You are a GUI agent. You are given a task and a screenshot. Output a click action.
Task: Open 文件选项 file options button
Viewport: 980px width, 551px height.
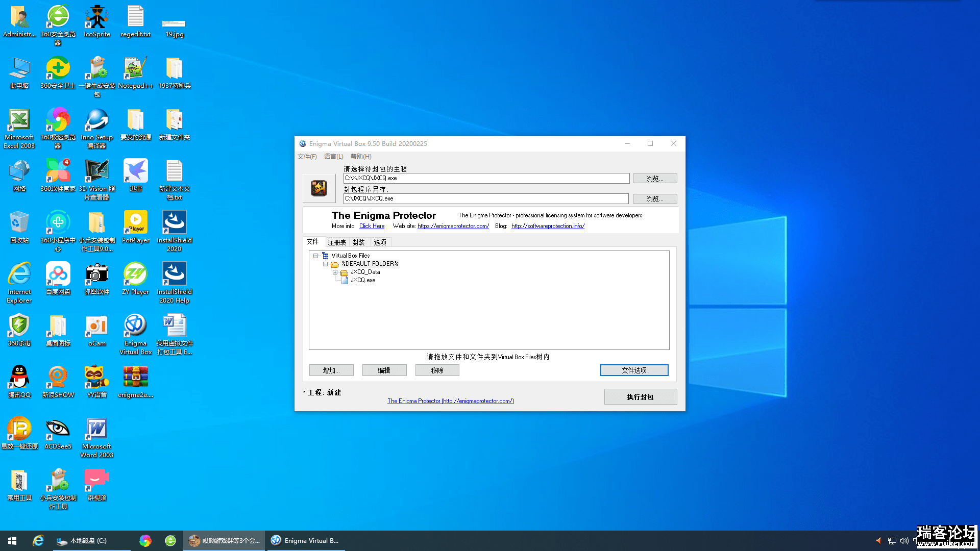[634, 370]
